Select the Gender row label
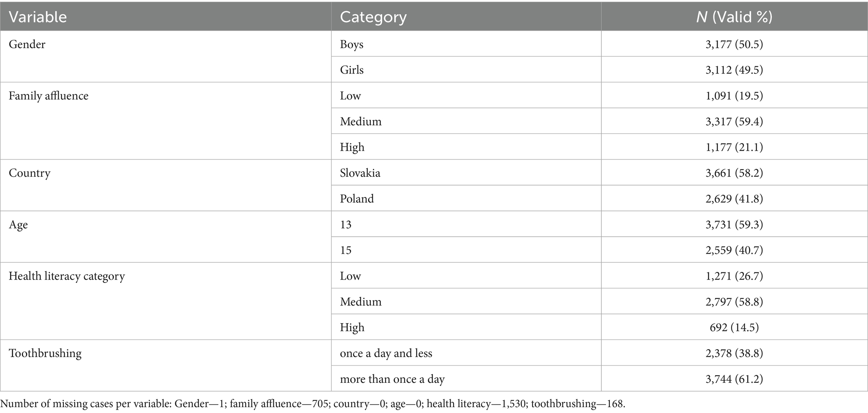Viewport: 868px width, 413px height. pos(27,44)
